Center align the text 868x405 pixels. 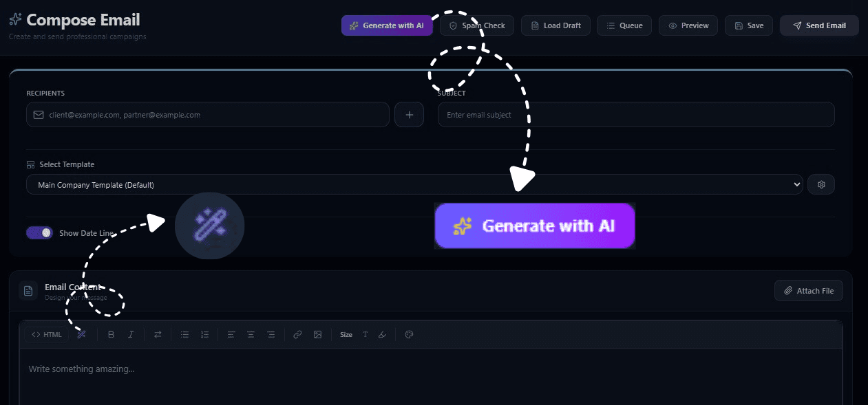[x=251, y=335]
